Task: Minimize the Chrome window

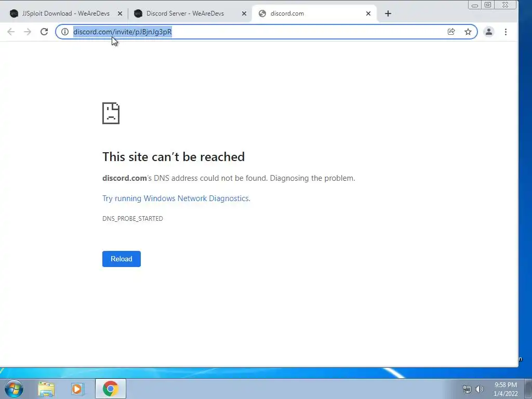Action: [475, 5]
